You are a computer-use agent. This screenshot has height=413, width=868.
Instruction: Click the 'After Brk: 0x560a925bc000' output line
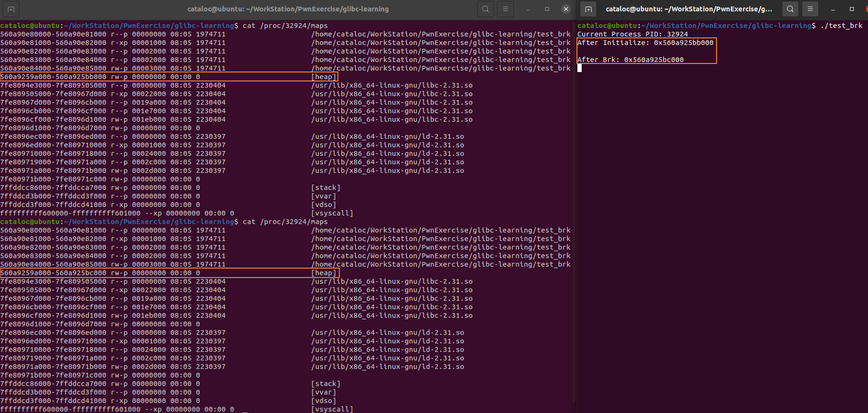click(630, 60)
